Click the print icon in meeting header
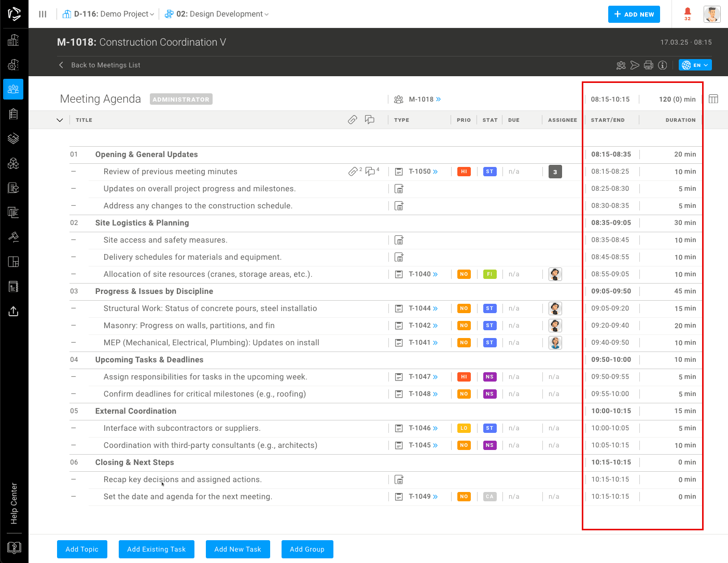The height and width of the screenshot is (563, 728). point(648,65)
